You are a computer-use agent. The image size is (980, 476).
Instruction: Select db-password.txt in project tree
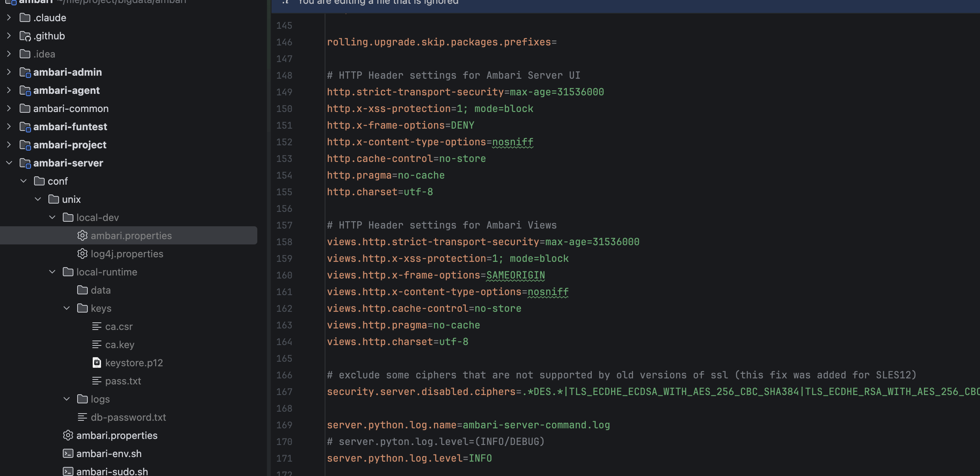(128, 417)
